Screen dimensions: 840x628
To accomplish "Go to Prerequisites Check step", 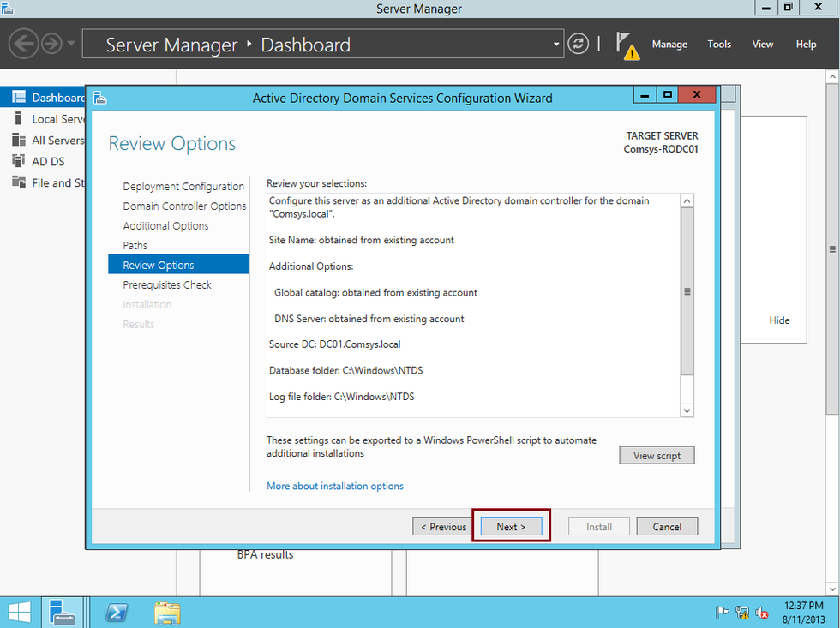I will click(167, 284).
